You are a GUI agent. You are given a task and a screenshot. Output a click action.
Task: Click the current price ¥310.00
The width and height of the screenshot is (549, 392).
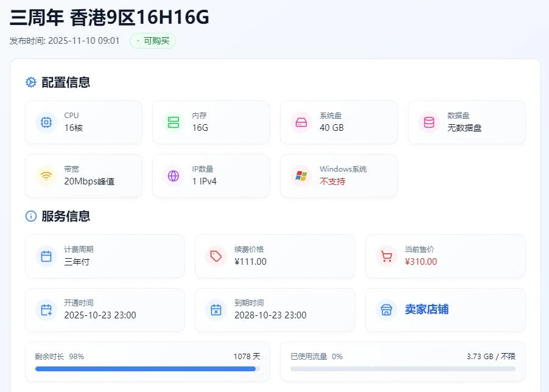point(421,262)
